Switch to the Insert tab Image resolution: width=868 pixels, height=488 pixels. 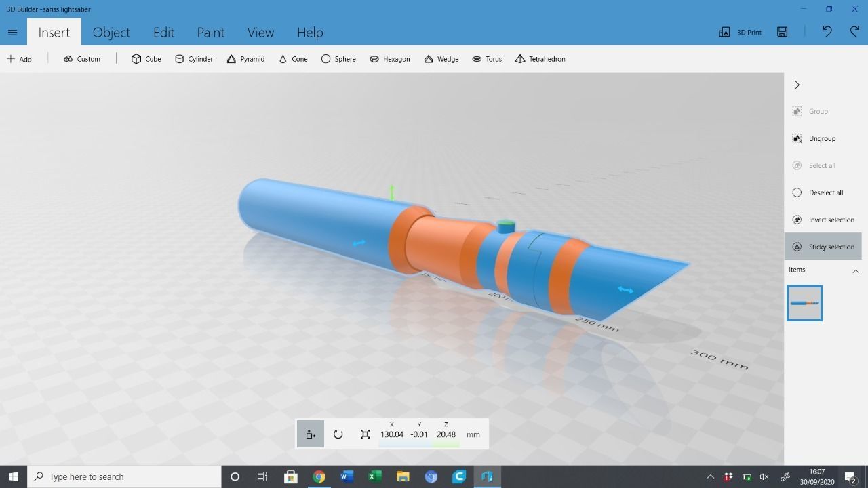click(x=54, y=32)
